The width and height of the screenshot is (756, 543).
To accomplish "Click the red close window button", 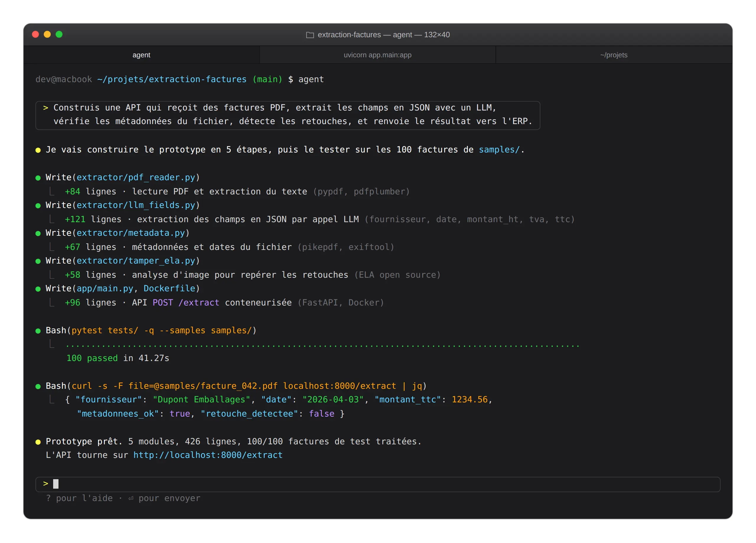I will (35, 34).
